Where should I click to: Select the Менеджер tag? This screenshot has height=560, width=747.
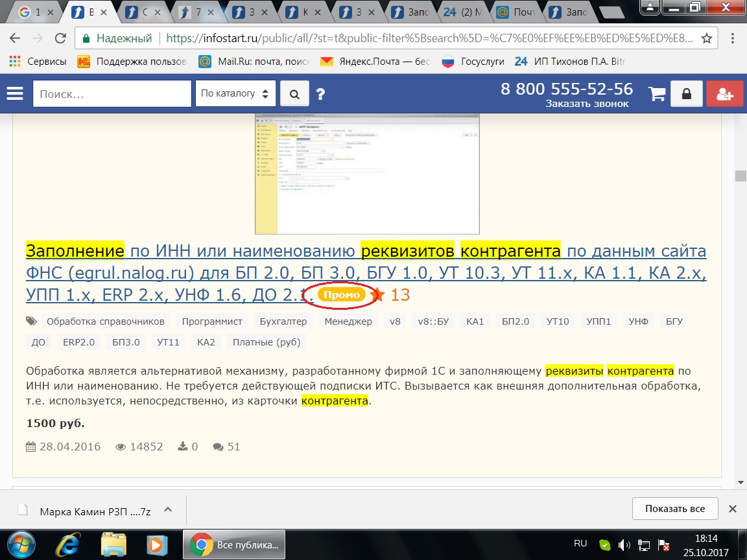click(348, 321)
